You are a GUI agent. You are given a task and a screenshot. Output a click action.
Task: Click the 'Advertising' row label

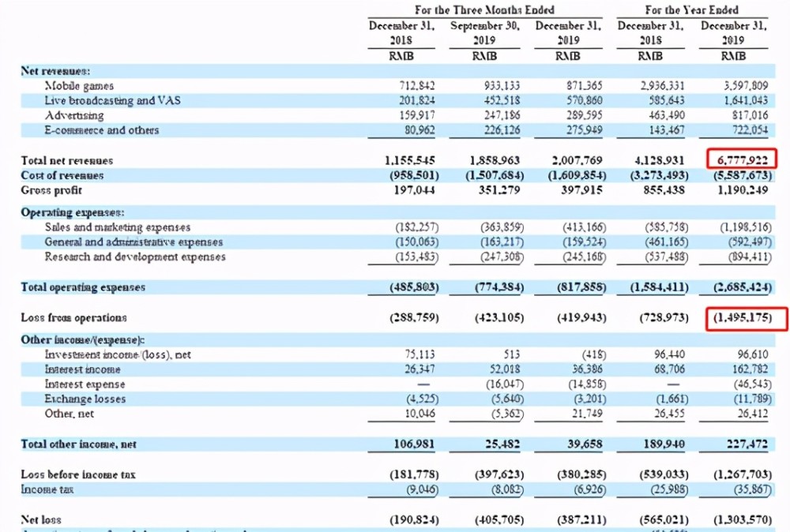pyautogui.click(x=74, y=115)
